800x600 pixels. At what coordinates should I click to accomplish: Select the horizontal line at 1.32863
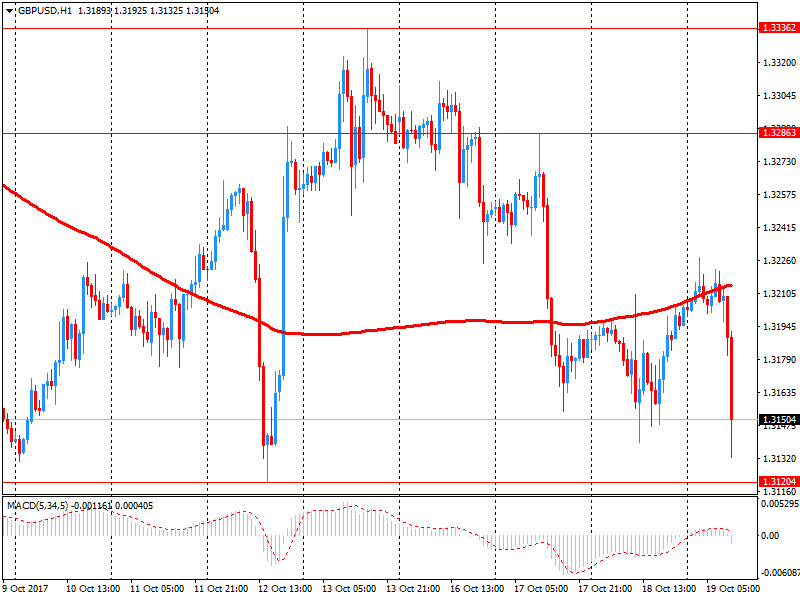click(380, 134)
